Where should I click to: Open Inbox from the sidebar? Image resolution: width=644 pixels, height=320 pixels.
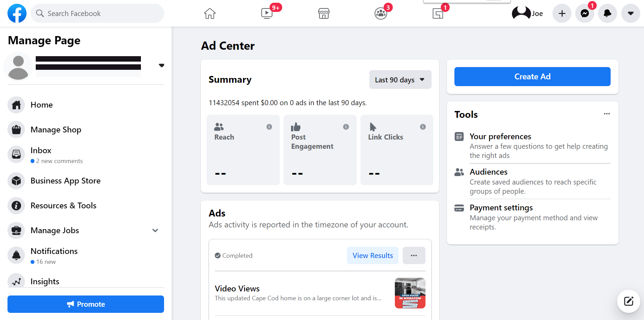tap(41, 150)
